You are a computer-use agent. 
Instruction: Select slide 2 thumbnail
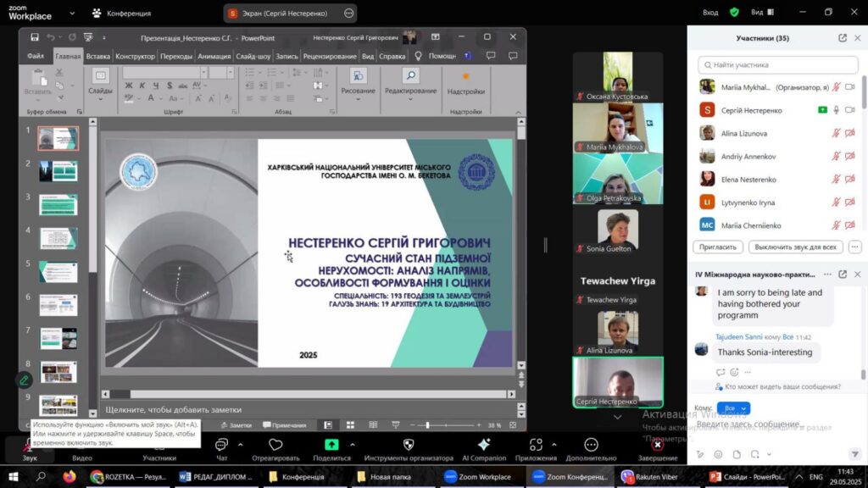[58, 171]
